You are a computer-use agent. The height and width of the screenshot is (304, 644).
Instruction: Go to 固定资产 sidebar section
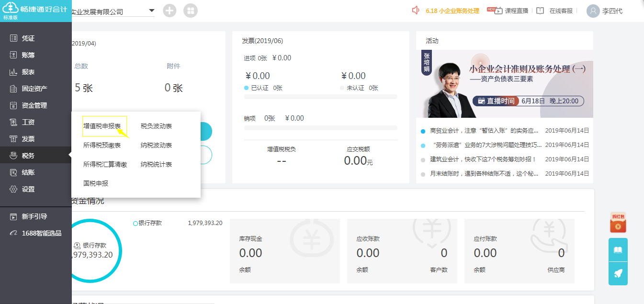click(x=34, y=89)
